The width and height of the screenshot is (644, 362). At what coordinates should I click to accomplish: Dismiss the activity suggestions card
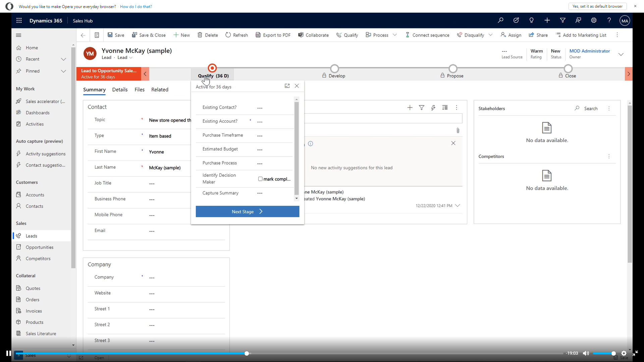[x=453, y=143]
